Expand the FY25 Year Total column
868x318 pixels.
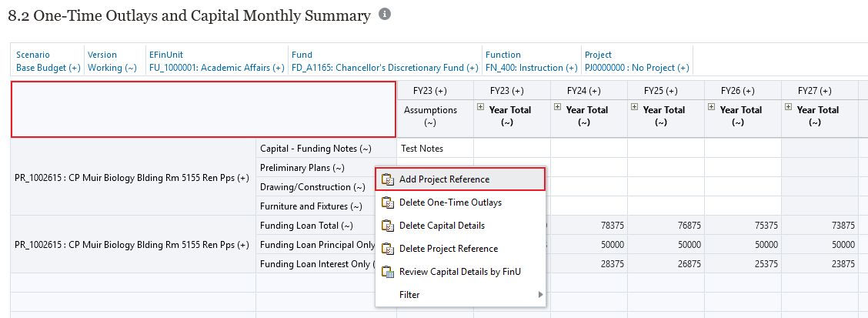pos(635,108)
